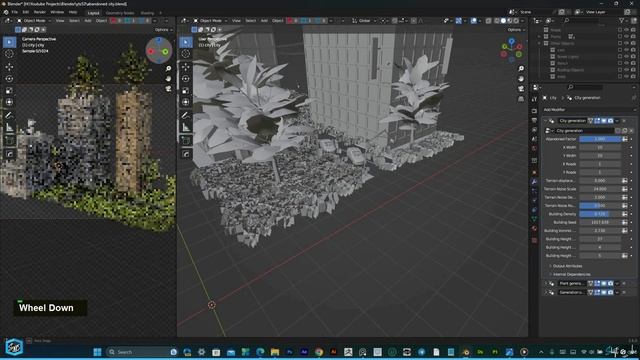Switch to Shading workspace tab

click(147, 13)
